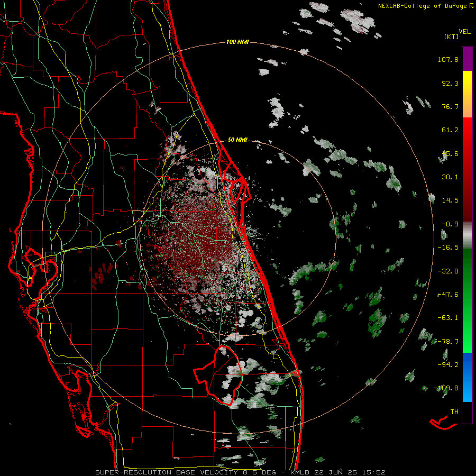476x476 pixels.
Task: Click the -94.2 velocity scale value
Action: [448, 364]
